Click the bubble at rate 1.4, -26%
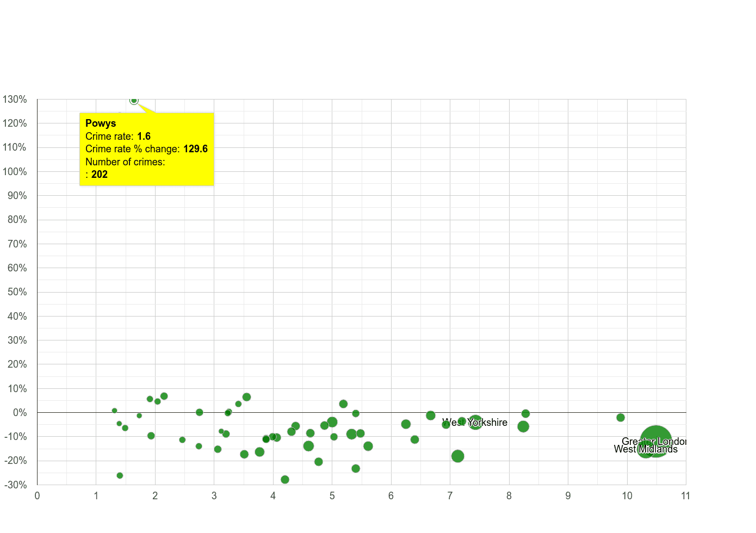The width and height of the screenshot is (756, 533). click(120, 476)
